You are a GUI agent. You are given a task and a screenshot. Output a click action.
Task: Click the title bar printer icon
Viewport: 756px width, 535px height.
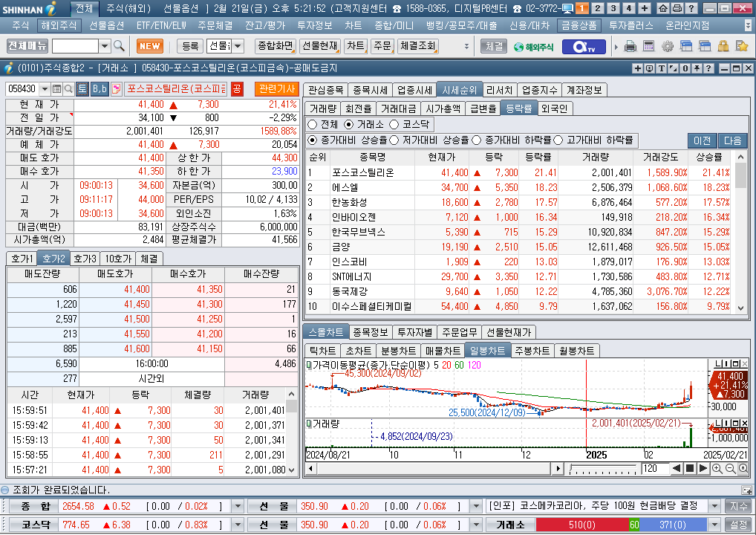tap(677, 8)
